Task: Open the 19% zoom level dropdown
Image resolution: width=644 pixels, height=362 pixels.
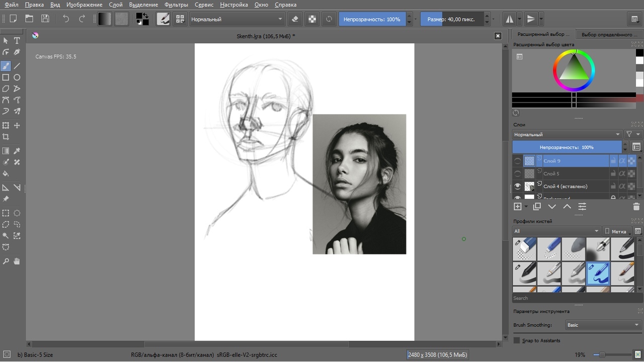Action: [x=581, y=354]
